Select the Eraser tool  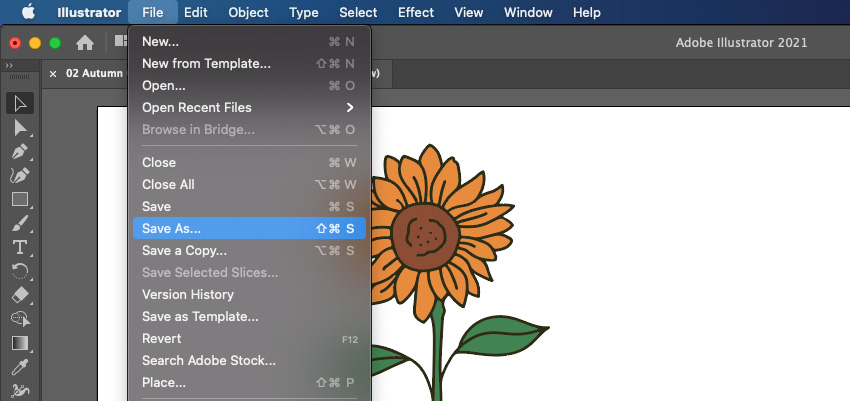click(20, 295)
